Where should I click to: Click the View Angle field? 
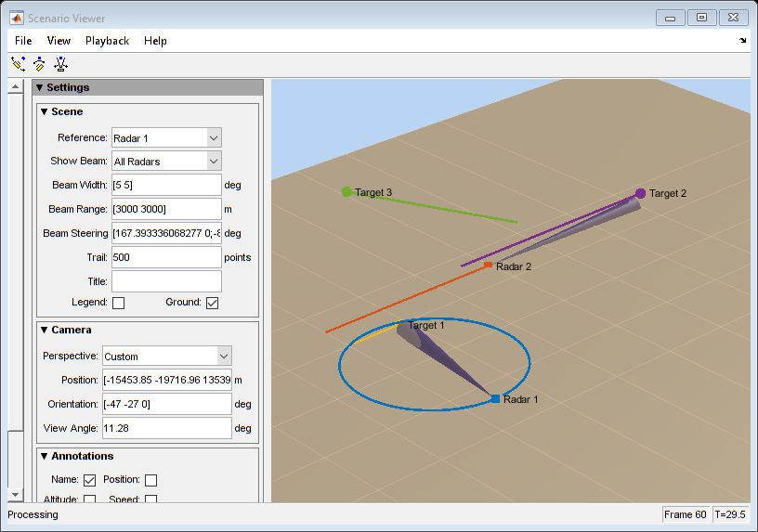point(167,428)
